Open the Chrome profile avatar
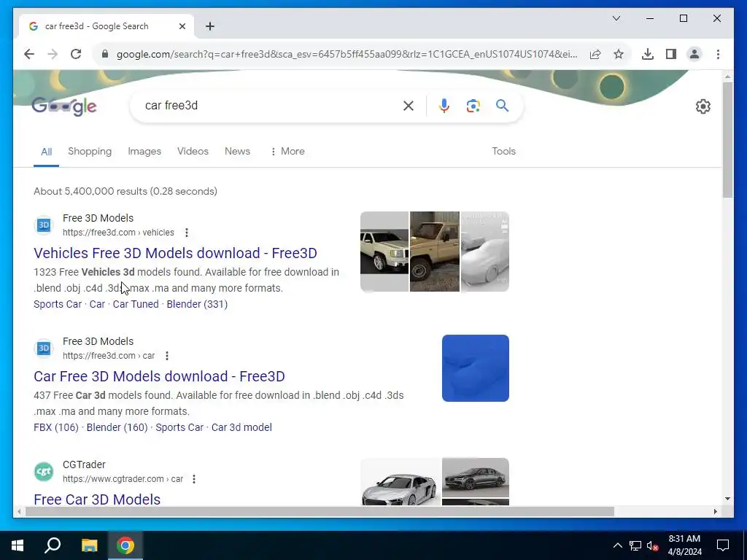 coord(694,54)
